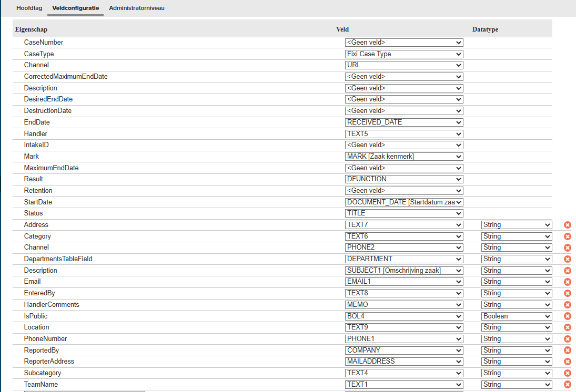Viewport: 576px width, 392px height.
Task: Remove the Category row with red icon
Action: click(x=568, y=236)
